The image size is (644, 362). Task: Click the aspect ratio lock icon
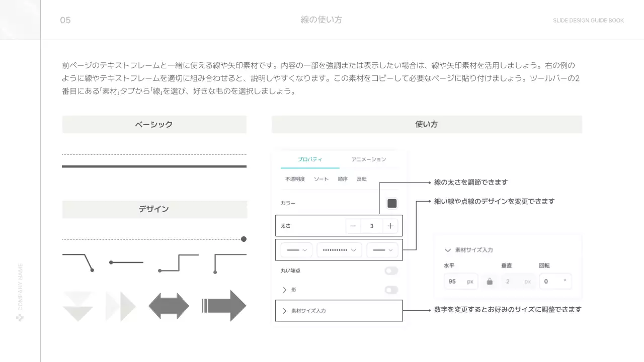pyautogui.click(x=490, y=282)
